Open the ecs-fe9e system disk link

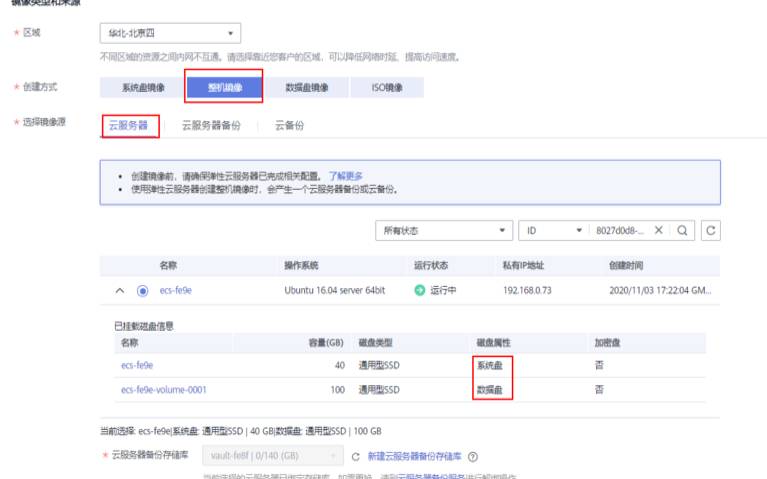pyautogui.click(x=137, y=365)
